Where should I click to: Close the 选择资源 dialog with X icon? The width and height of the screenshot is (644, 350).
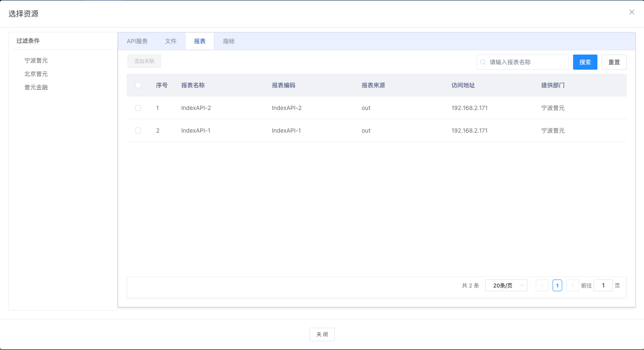[x=631, y=12]
